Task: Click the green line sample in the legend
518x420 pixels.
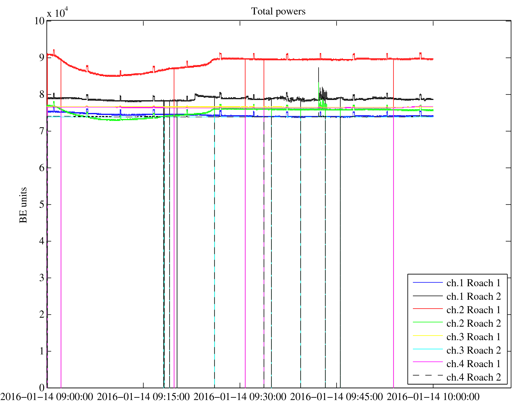Action: [427, 322]
